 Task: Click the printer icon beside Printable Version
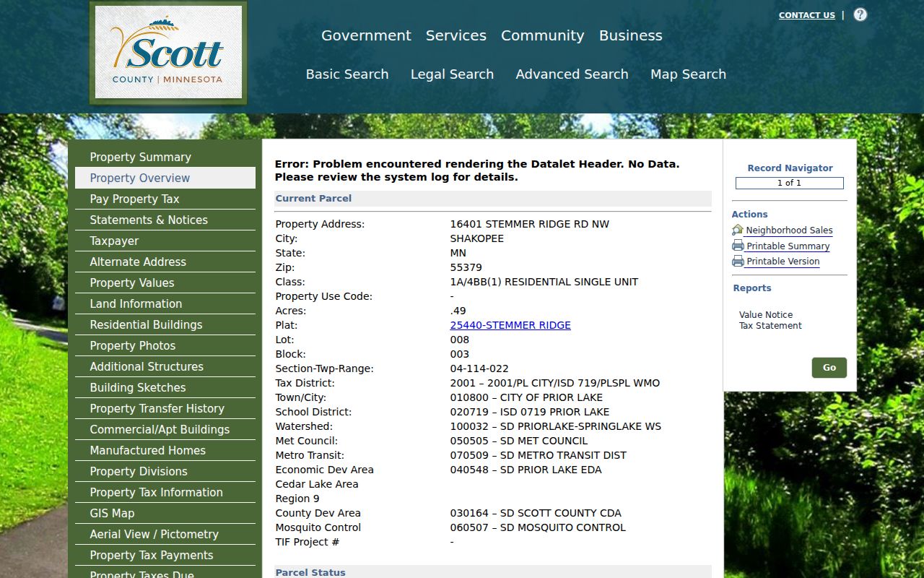click(738, 261)
